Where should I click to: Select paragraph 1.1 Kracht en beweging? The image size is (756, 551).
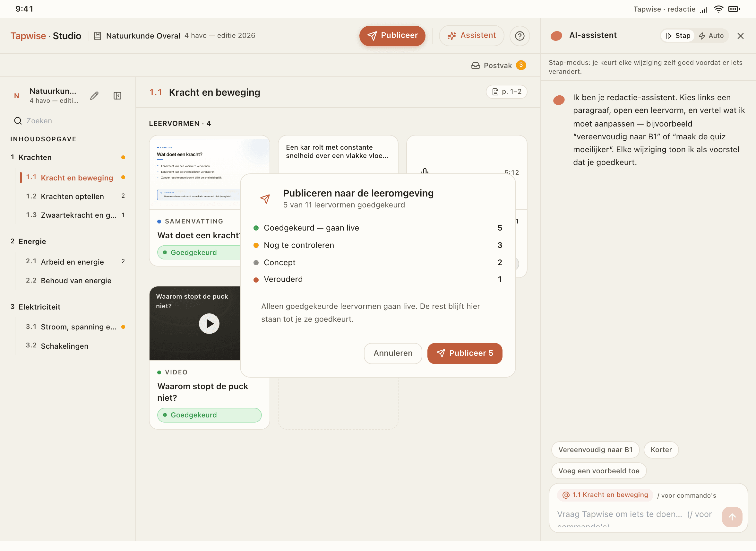click(72, 178)
